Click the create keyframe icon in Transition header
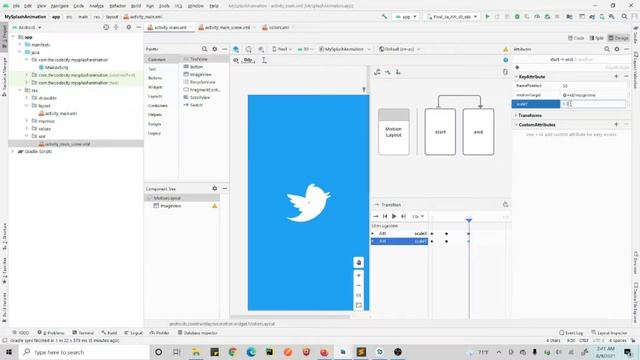Viewport: 640px width, 360px height. 505,204
